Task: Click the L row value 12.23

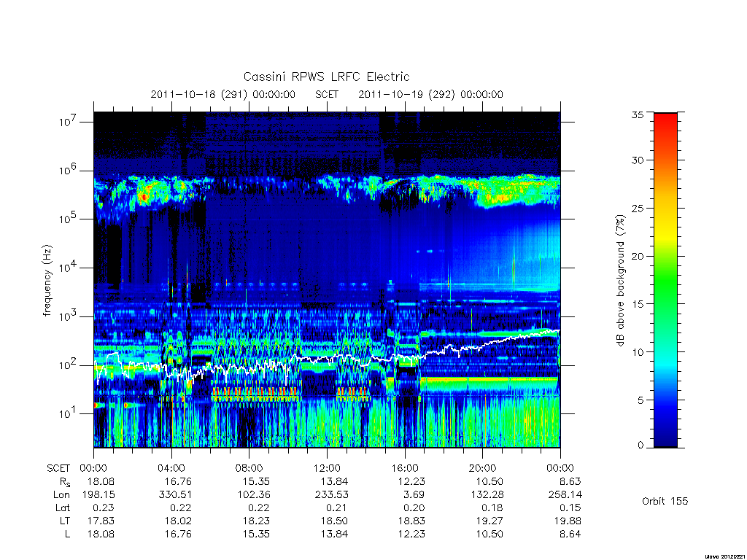Action: [x=411, y=534]
